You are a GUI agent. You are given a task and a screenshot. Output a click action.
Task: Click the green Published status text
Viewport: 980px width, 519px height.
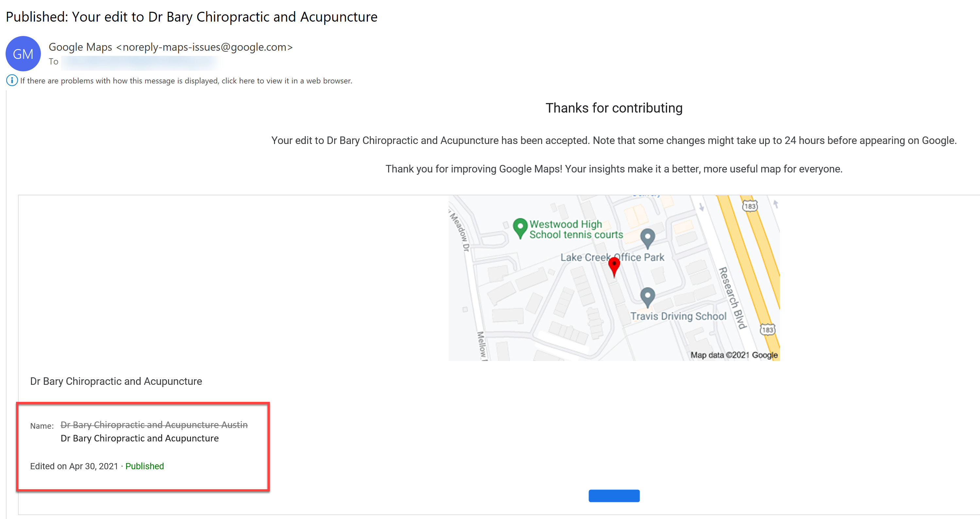point(145,466)
